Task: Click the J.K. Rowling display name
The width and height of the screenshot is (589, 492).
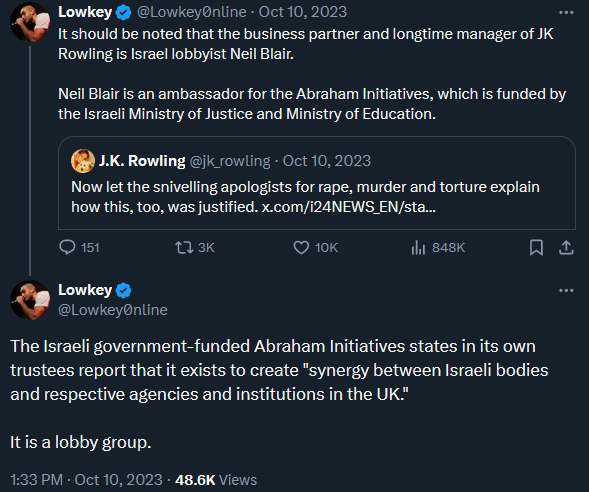Action: point(142,161)
